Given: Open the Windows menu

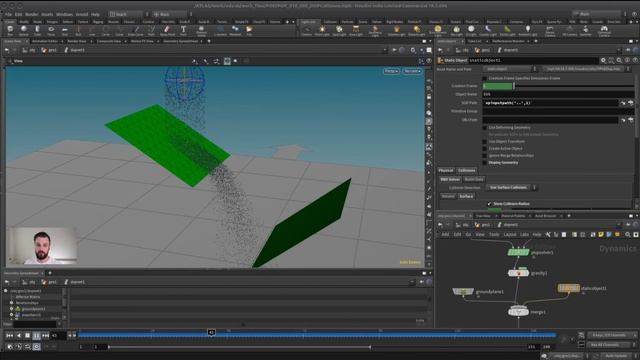Looking at the screenshot, I should [64, 14].
